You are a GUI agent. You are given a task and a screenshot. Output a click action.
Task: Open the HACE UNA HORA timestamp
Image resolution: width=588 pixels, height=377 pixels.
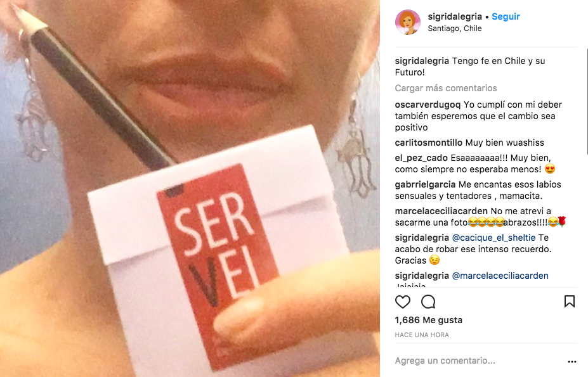tap(422, 335)
